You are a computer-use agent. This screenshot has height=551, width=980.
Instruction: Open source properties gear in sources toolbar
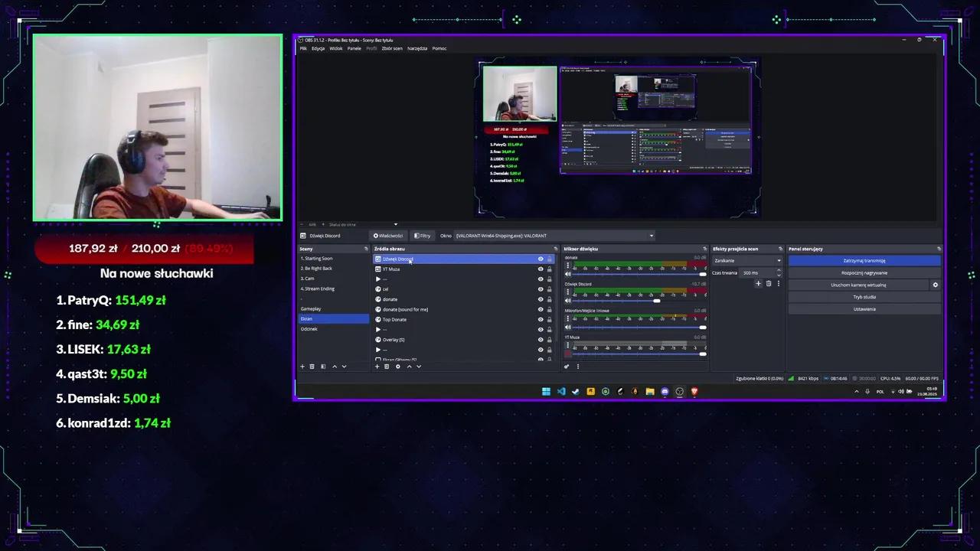[x=397, y=367]
